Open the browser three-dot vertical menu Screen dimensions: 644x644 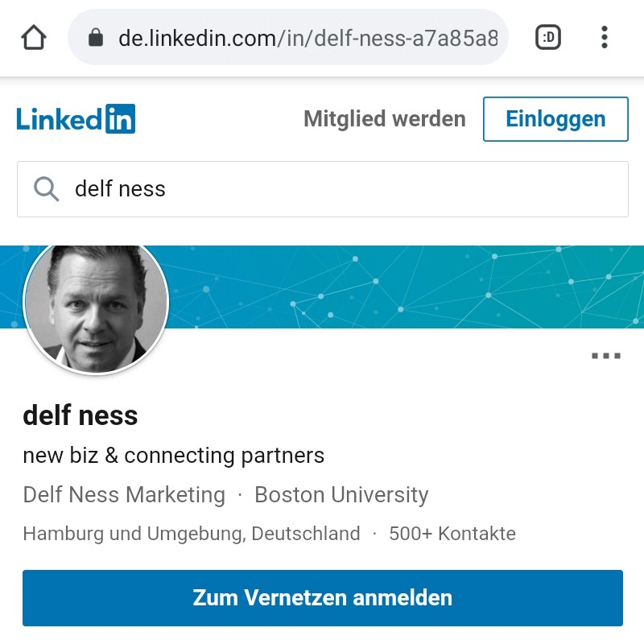tap(604, 37)
